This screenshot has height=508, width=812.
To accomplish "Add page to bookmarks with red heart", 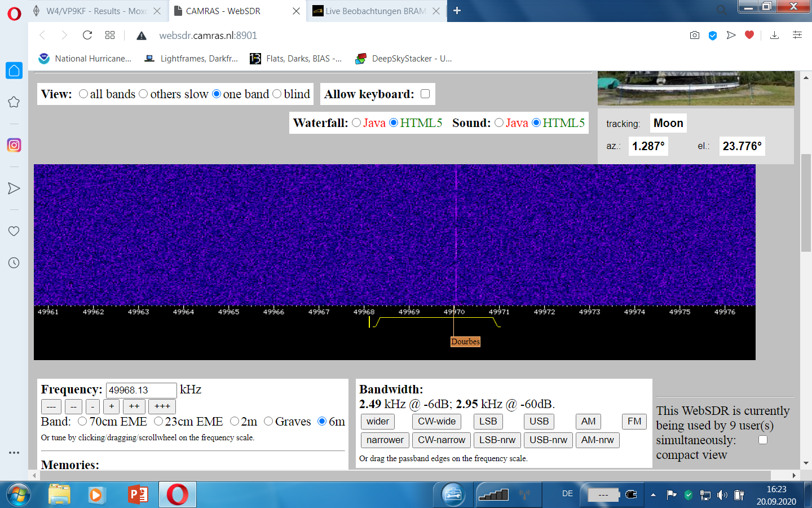I will point(749,35).
